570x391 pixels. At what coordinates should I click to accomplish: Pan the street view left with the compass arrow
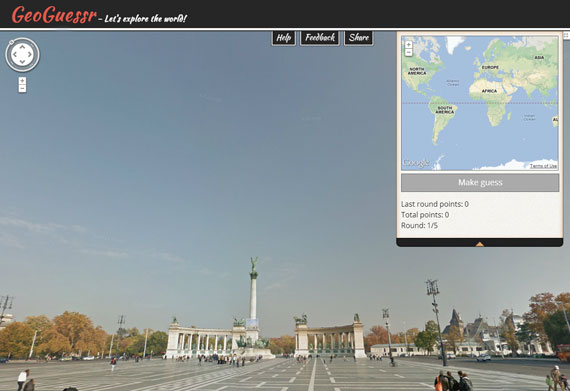click(x=15, y=55)
